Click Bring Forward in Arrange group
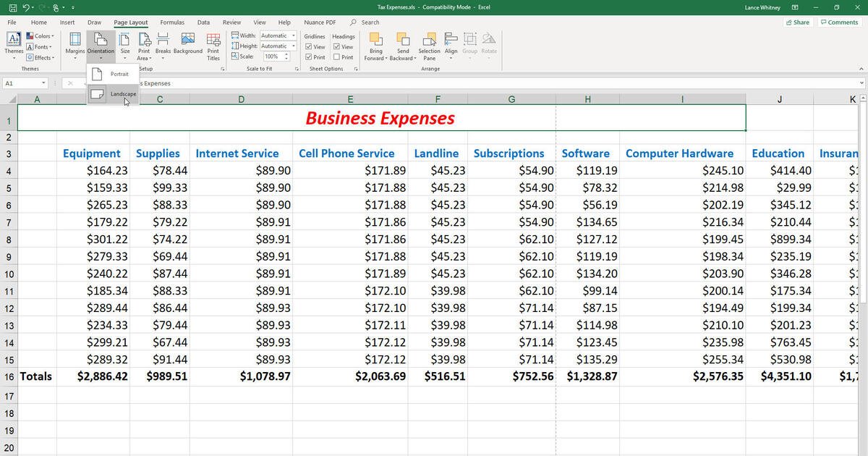Screen dimensions: 868x456 tap(375, 45)
